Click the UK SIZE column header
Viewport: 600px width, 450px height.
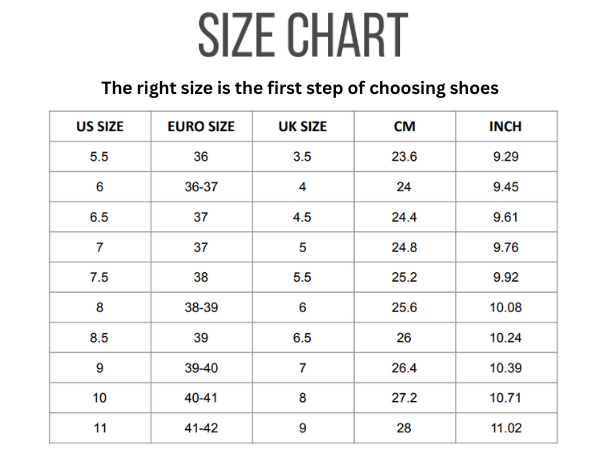click(x=302, y=127)
